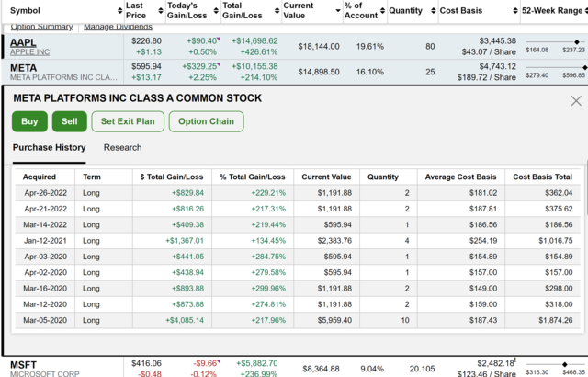Switch to the Purchase History tab

click(49, 147)
